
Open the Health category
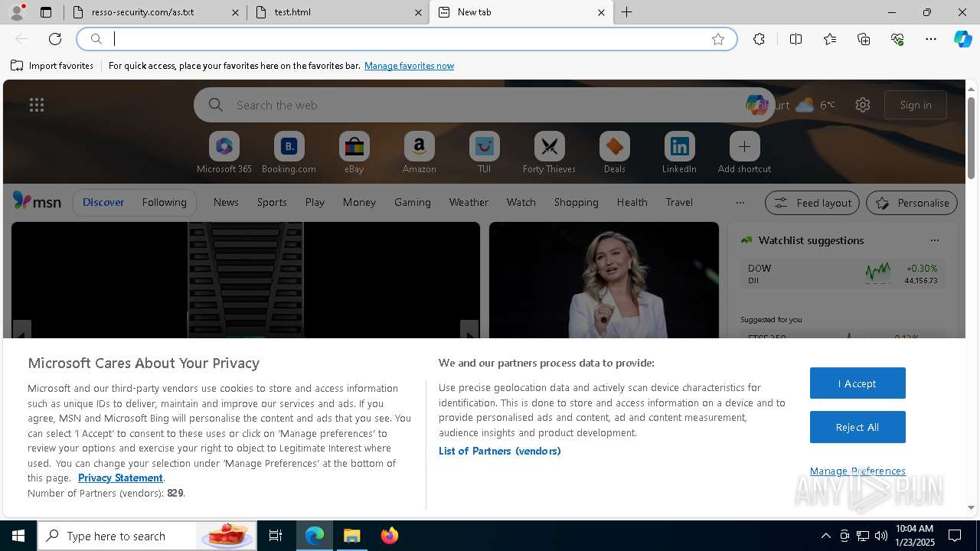click(x=632, y=202)
